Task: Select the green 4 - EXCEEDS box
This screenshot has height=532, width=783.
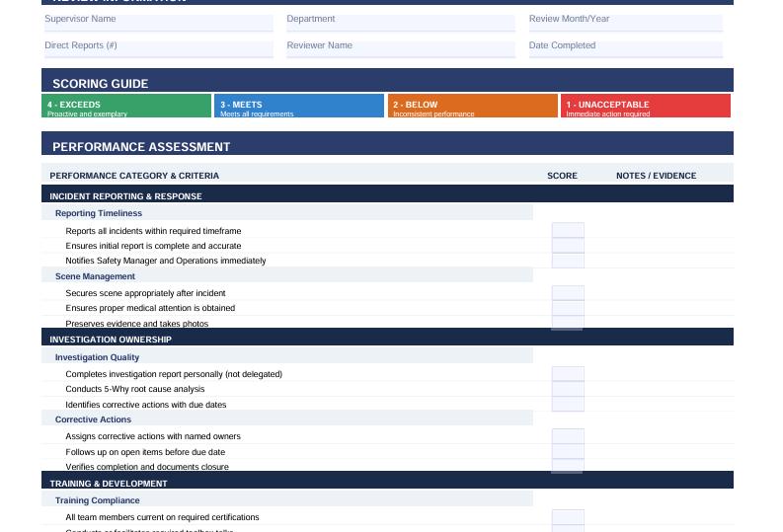Action: 126,106
